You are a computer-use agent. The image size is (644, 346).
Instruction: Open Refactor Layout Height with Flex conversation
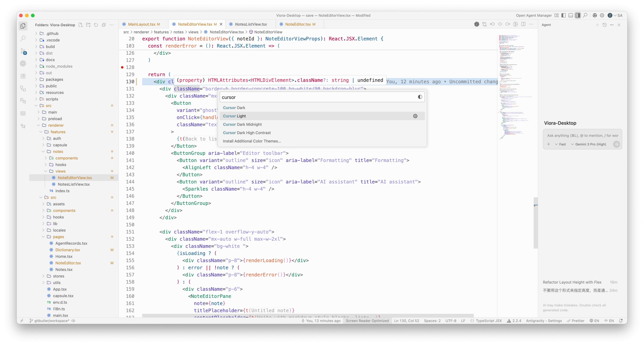tap(572, 282)
